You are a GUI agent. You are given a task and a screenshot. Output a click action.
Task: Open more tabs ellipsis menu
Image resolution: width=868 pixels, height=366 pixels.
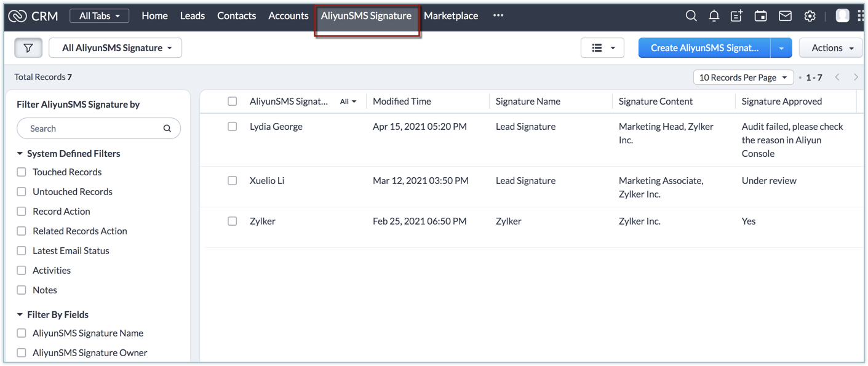pyautogui.click(x=498, y=15)
